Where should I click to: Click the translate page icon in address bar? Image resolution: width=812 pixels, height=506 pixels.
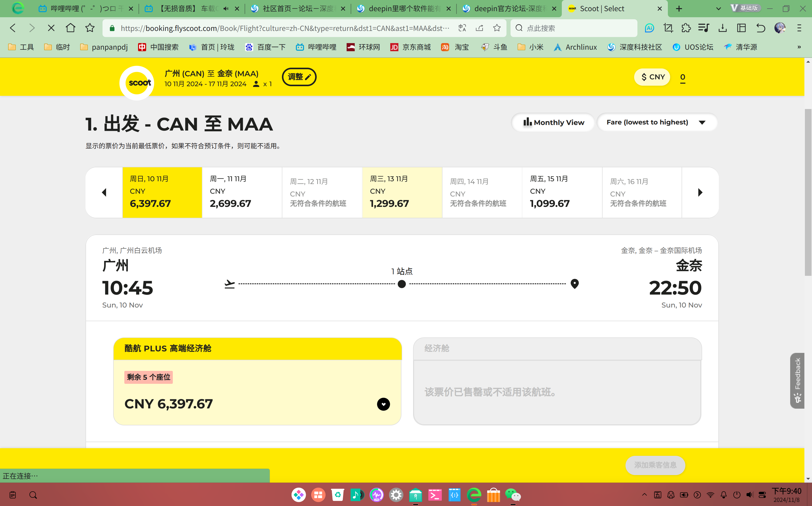[462, 28]
